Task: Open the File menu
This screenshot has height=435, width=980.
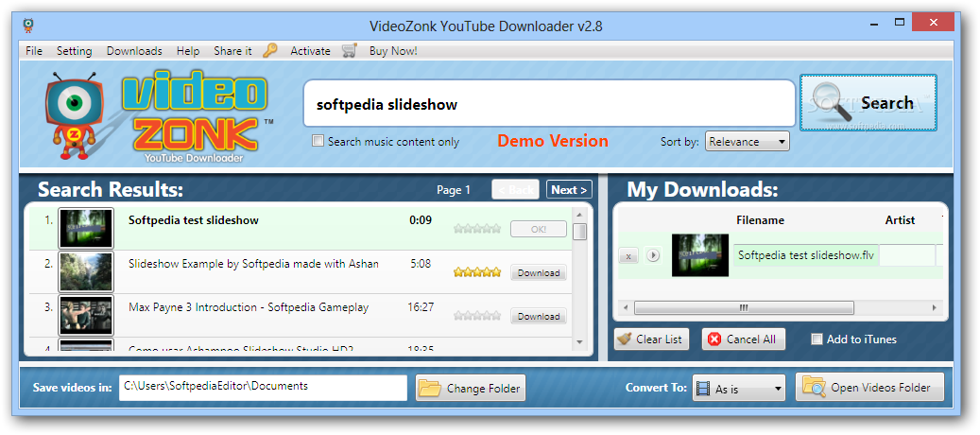Action: (x=34, y=51)
